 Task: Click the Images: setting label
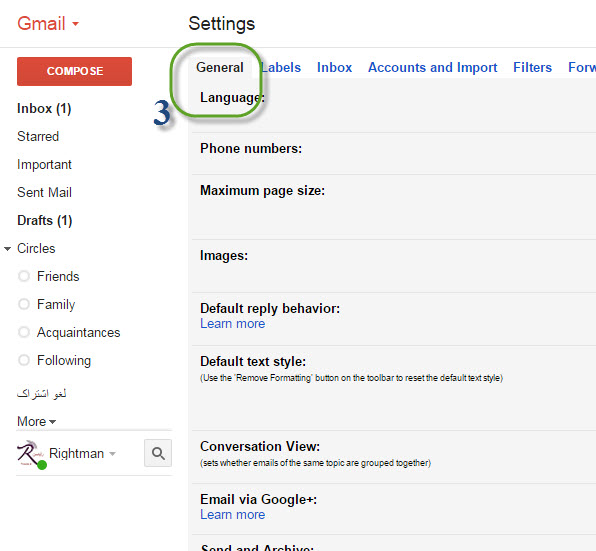pos(224,256)
